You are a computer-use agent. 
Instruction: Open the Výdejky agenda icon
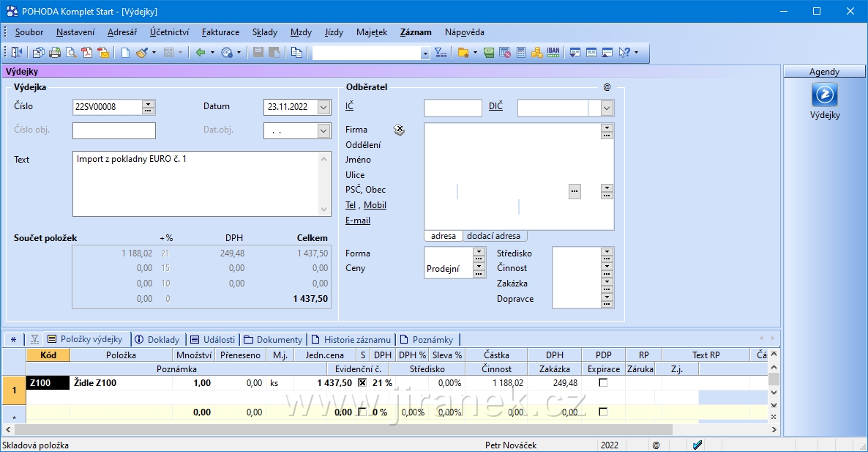point(825,96)
